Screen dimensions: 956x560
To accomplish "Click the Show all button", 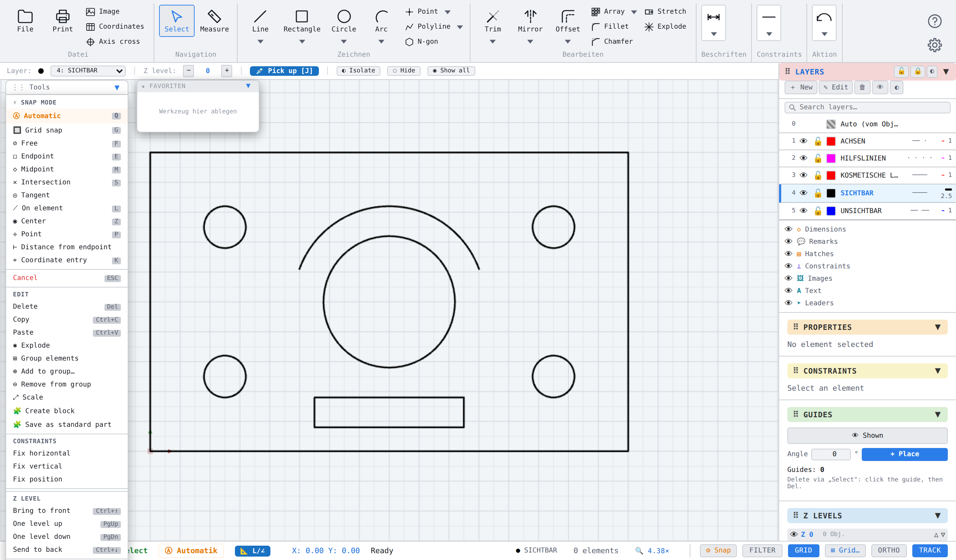I will [x=451, y=71].
